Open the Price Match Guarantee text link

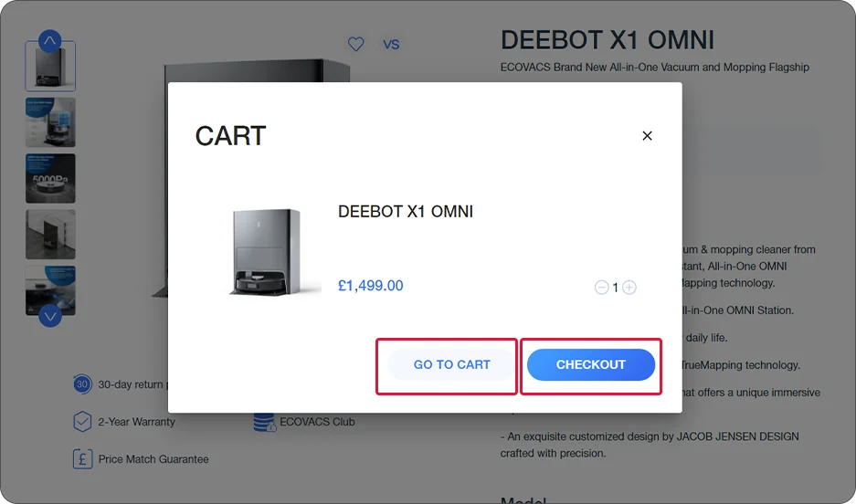pyautogui.click(x=153, y=459)
